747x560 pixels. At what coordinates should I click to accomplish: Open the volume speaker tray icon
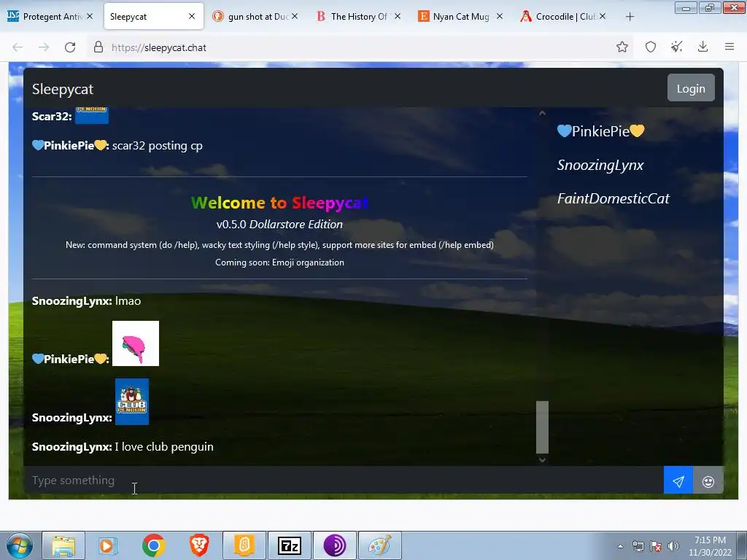673,546
